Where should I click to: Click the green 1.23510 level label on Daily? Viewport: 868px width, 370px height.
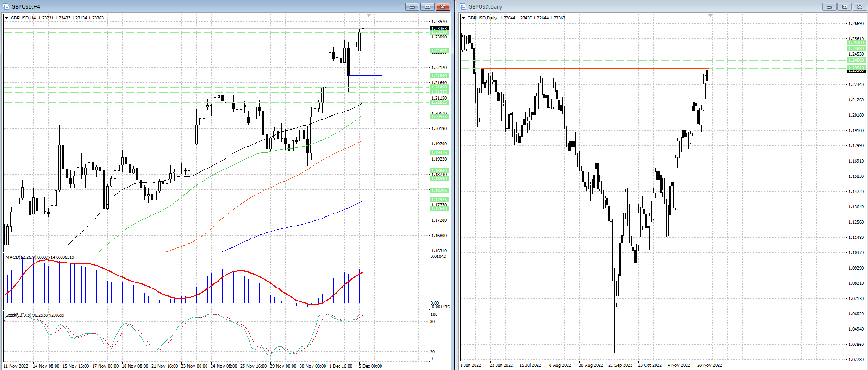click(856, 68)
